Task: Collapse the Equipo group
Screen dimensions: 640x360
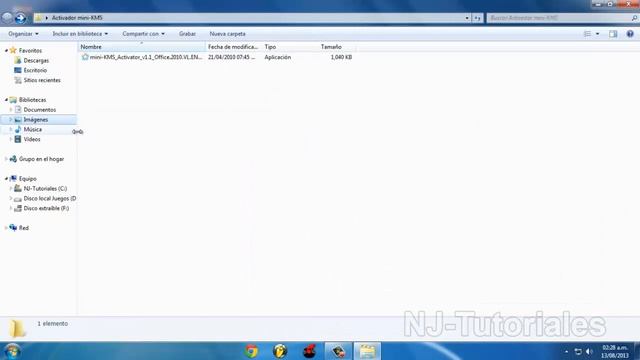Action: tap(6, 179)
